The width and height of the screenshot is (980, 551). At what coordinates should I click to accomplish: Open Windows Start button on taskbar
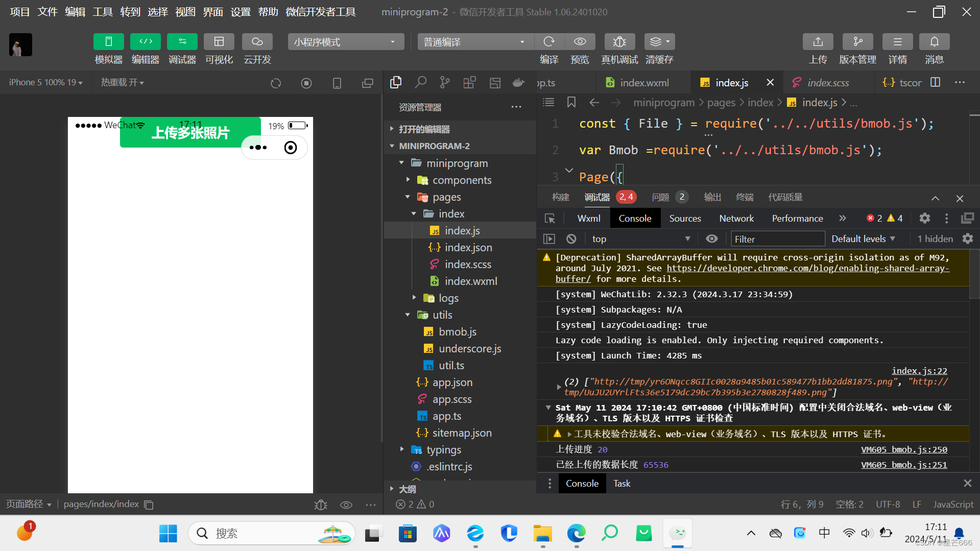(x=168, y=533)
